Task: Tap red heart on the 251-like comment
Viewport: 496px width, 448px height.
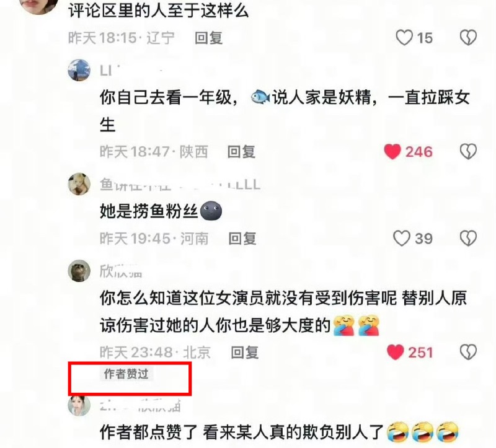Action: click(396, 352)
